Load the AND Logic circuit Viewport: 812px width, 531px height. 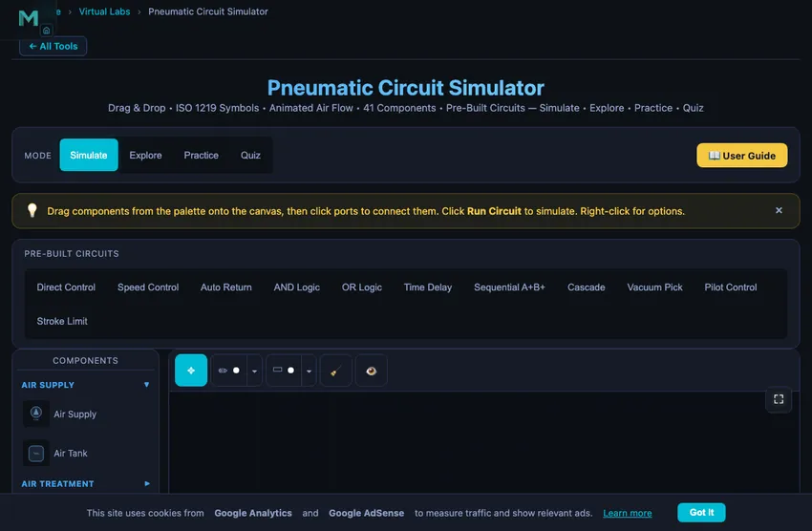coord(297,287)
